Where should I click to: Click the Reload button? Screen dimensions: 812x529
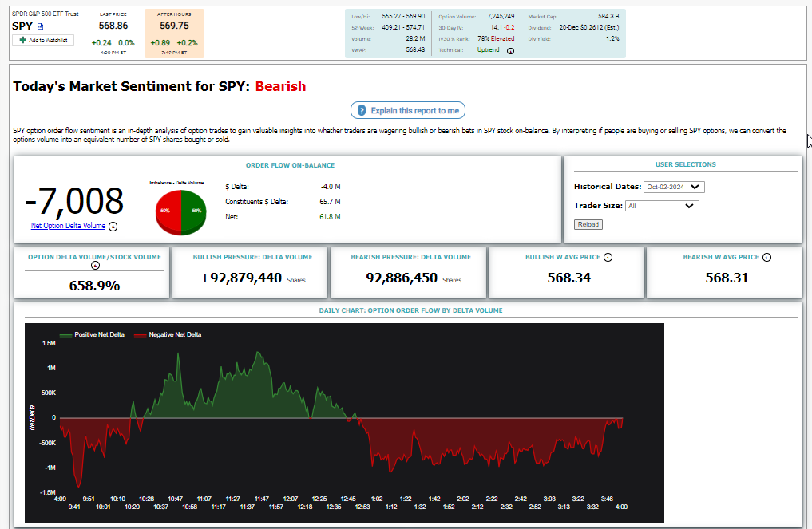coord(588,225)
